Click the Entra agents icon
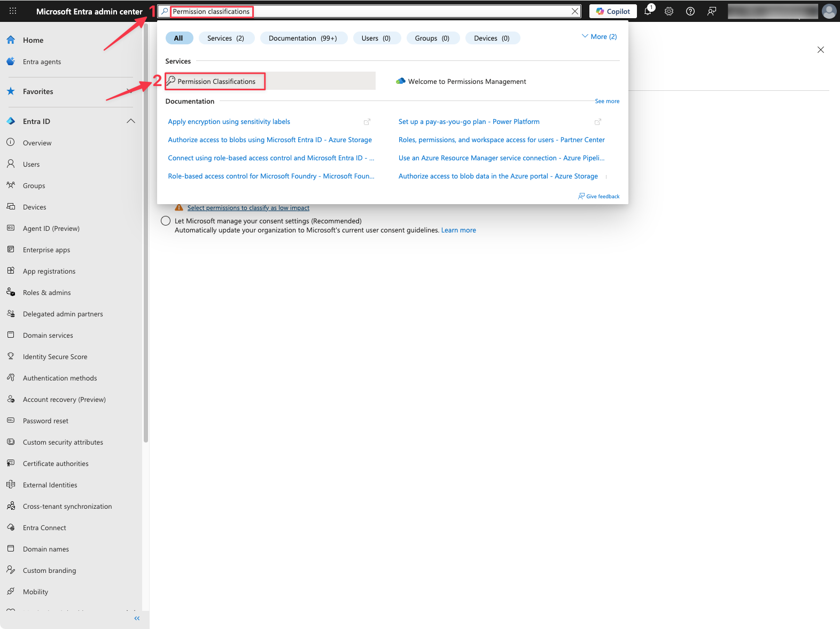The height and width of the screenshot is (629, 840). 11,61
